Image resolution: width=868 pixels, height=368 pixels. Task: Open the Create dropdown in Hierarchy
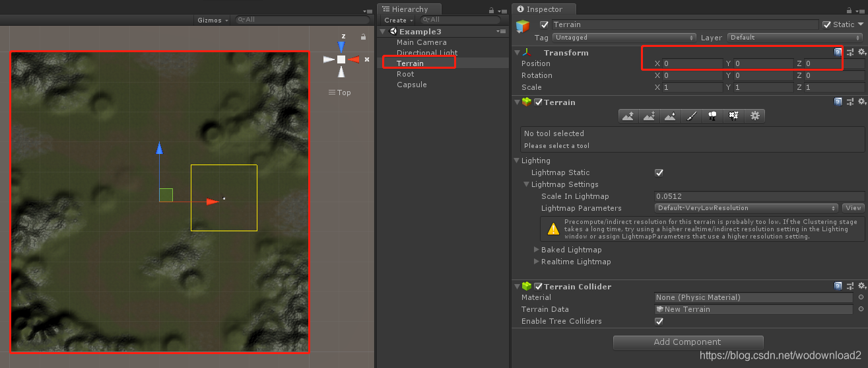coord(398,20)
